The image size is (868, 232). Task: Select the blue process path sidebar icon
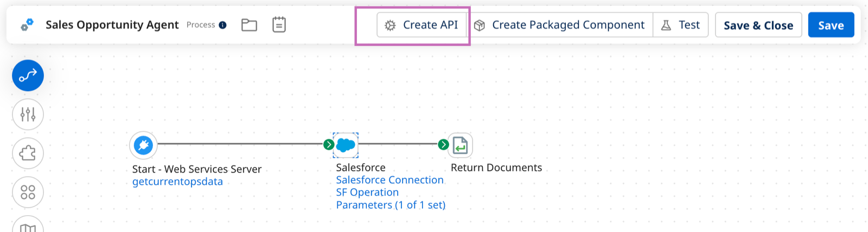[28, 75]
